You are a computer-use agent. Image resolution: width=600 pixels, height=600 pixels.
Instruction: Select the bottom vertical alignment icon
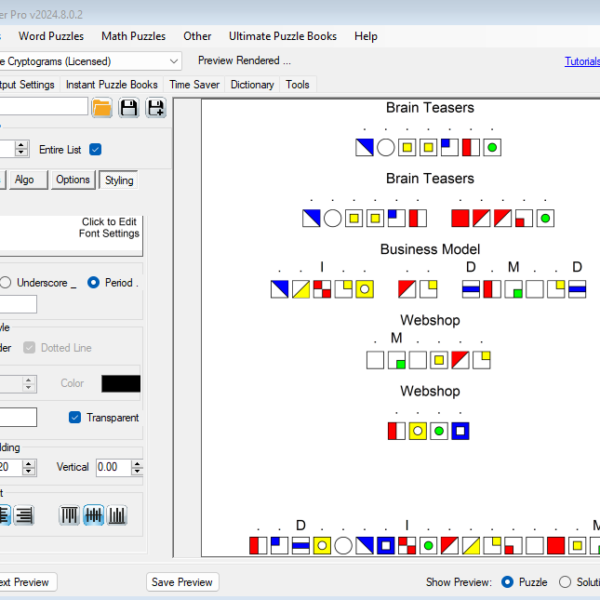[x=117, y=515]
